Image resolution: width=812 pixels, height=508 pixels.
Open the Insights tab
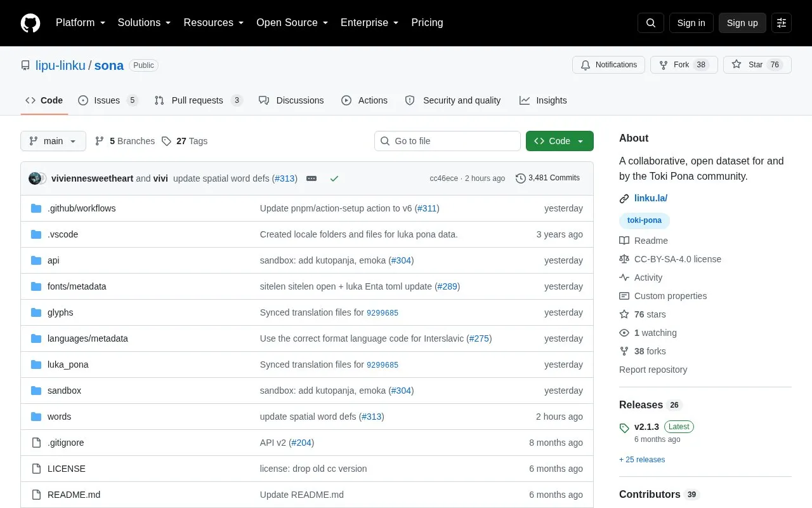[x=543, y=100]
